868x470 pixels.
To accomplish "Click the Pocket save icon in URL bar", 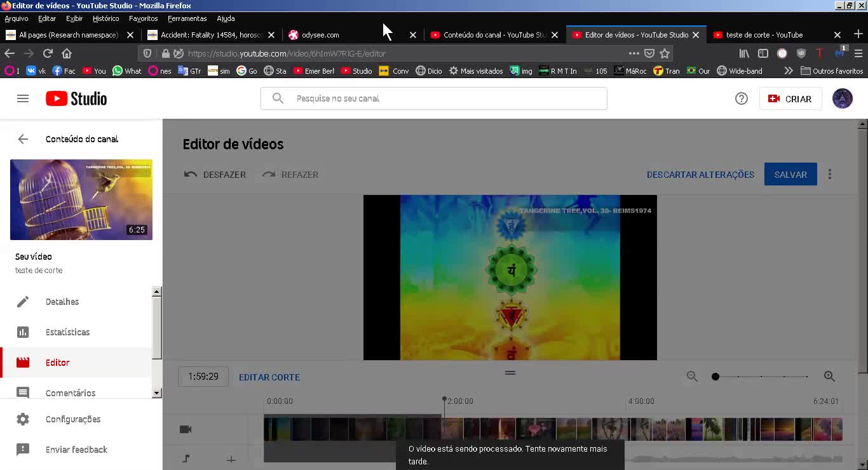I will point(649,53).
